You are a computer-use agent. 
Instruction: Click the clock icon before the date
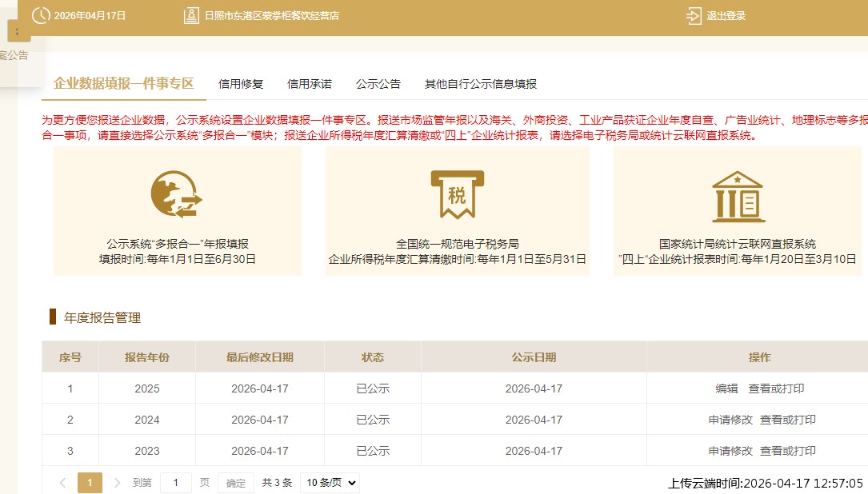coord(40,15)
